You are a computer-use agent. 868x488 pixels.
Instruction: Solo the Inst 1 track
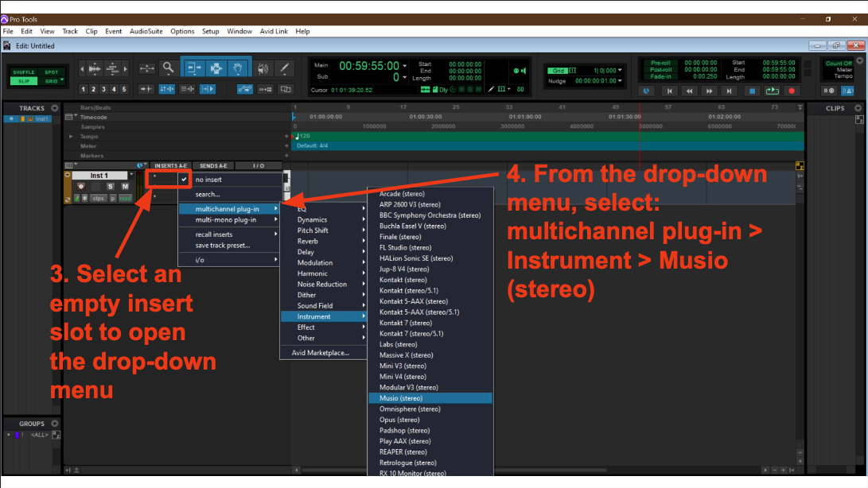[x=110, y=187]
